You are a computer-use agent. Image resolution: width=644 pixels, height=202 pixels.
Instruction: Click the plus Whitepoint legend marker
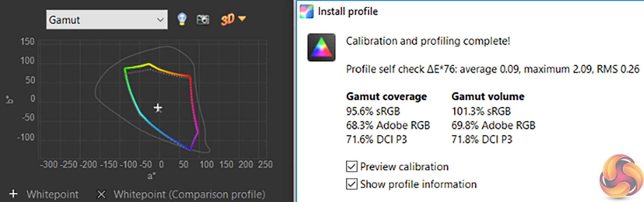[13, 194]
